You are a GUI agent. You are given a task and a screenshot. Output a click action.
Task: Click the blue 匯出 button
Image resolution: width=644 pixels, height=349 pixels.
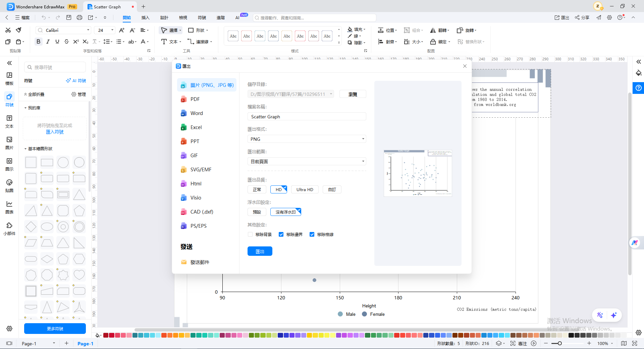tap(260, 251)
